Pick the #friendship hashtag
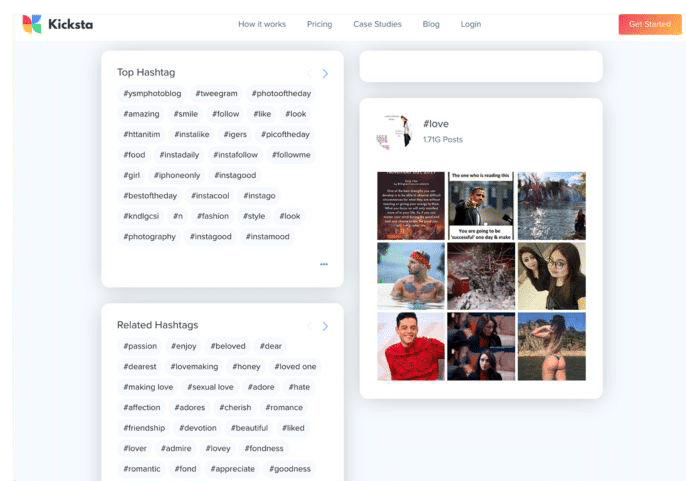The image size is (700, 494). 144,428
